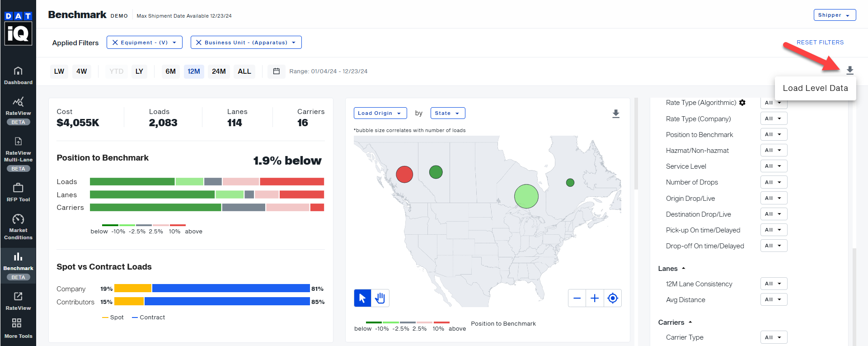
Task: Open Position to Benchmark filter dropdown
Action: click(x=774, y=134)
